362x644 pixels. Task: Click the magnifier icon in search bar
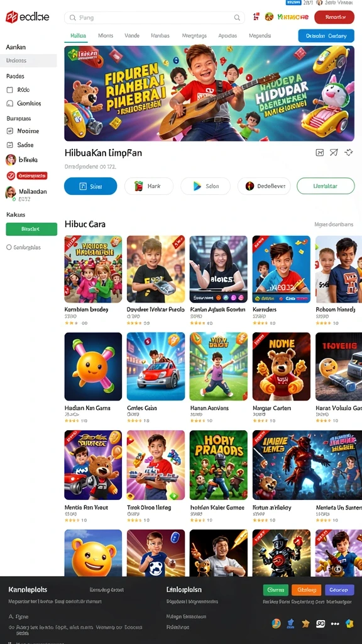click(237, 18)
